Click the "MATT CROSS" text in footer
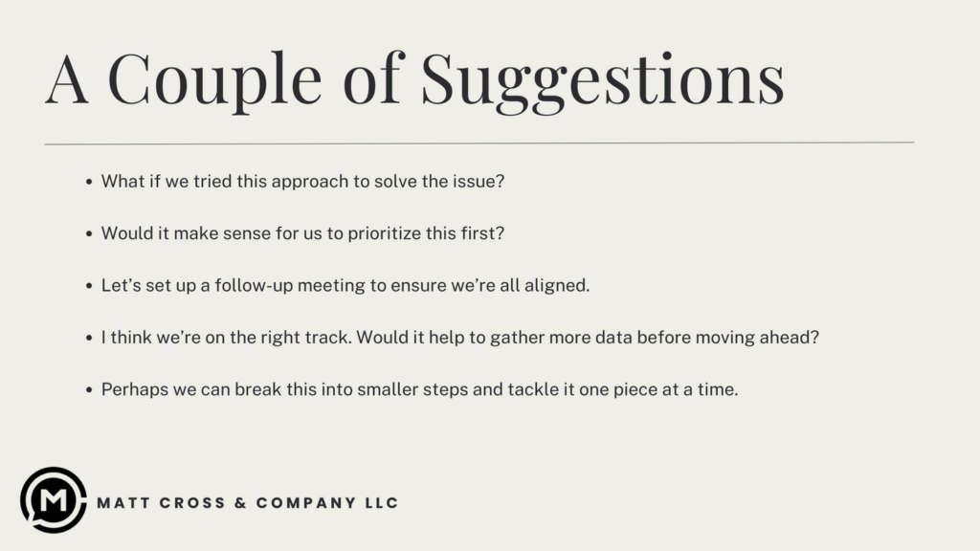Image resolution: width=980 pixels, height=551 pixels. (161, 503)
